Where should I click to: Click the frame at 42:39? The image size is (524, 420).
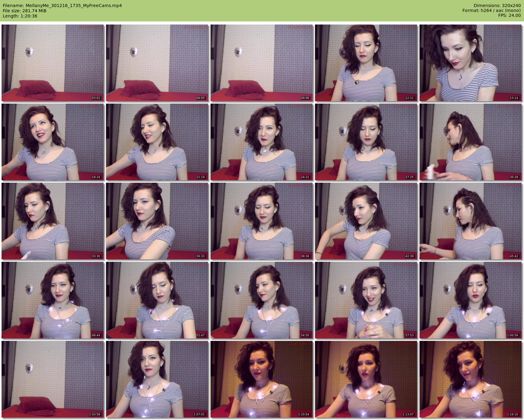point(366,221)
